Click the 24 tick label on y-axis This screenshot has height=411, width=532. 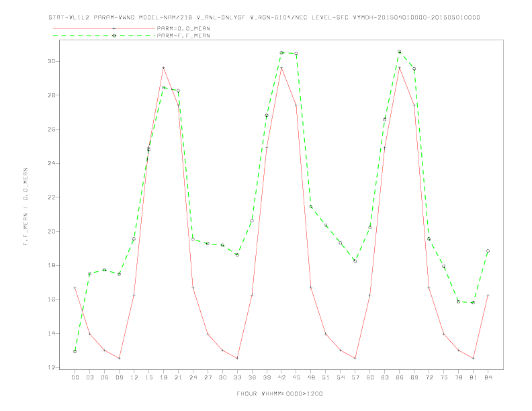[x=52, y=163]
